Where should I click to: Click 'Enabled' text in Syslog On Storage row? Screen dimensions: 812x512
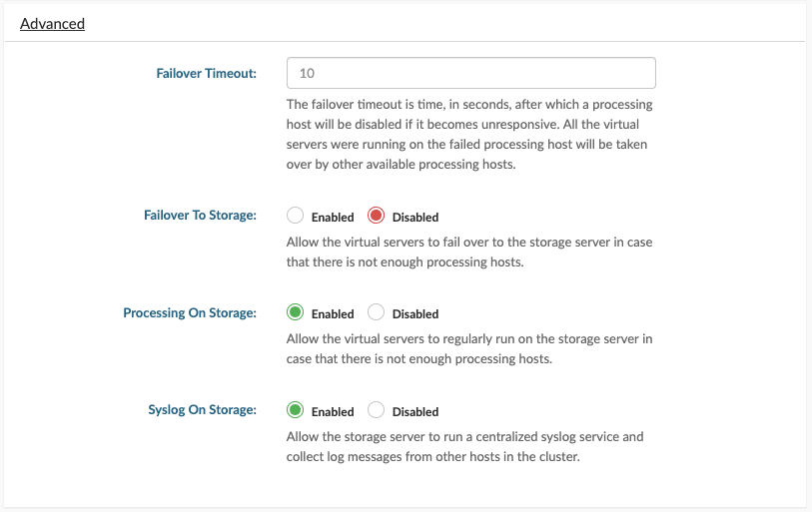click(x=333, y=411)
